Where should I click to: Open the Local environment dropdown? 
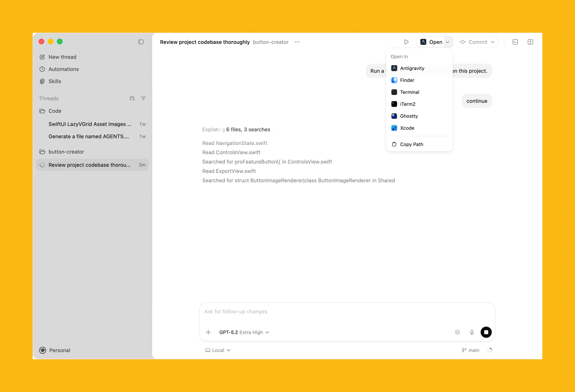click(x=218, y=350)
